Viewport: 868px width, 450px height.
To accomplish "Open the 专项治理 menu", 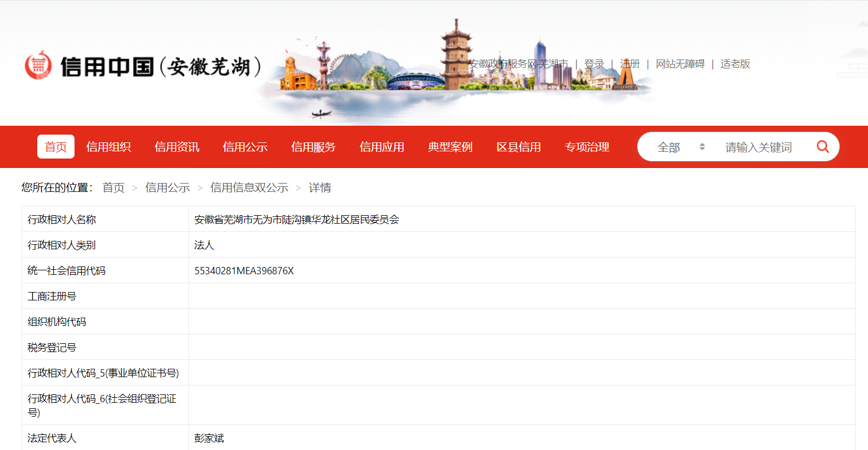I will (587, 147).
